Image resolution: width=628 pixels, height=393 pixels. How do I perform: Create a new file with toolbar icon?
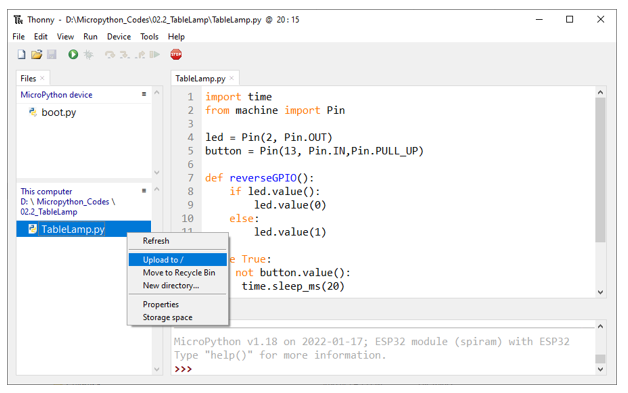pyautogui.click(x=21, y=54)
